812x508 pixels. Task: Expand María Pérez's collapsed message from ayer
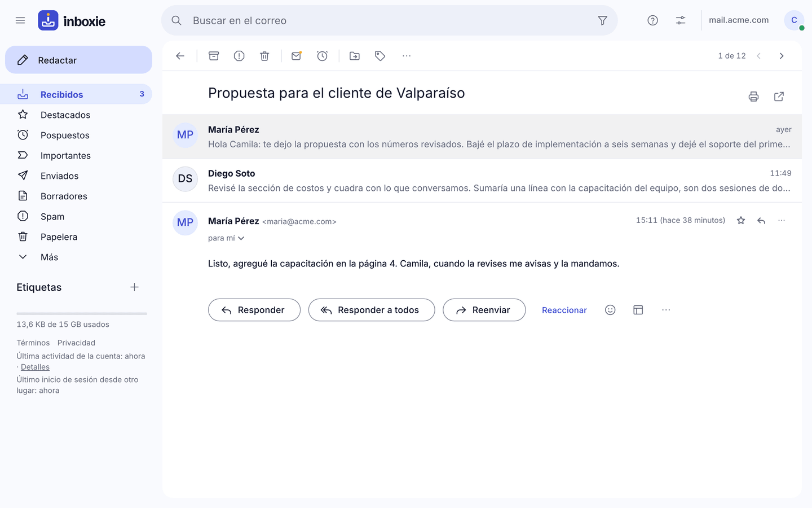(482, 137)
